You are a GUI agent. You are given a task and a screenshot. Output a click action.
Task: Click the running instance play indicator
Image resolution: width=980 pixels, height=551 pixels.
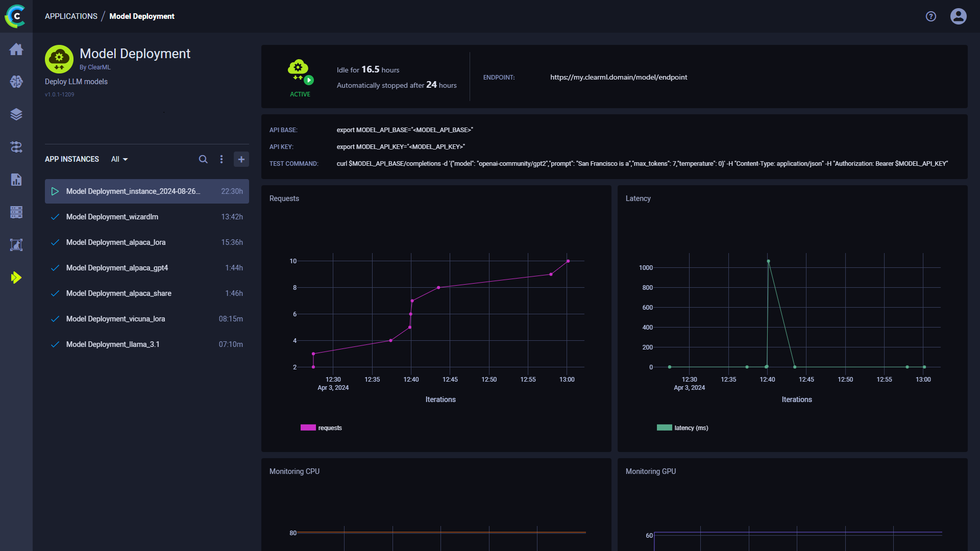[55, 191]
